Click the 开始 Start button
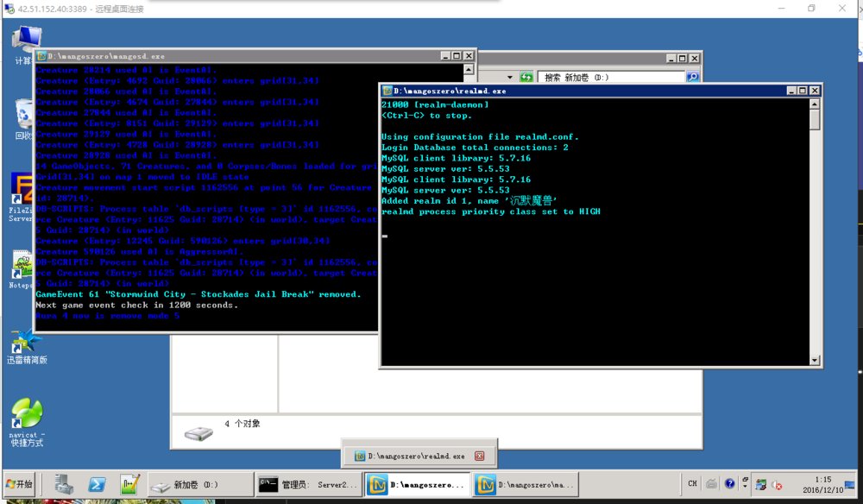Viewport: 863px width, 504px height. (19, 484)
